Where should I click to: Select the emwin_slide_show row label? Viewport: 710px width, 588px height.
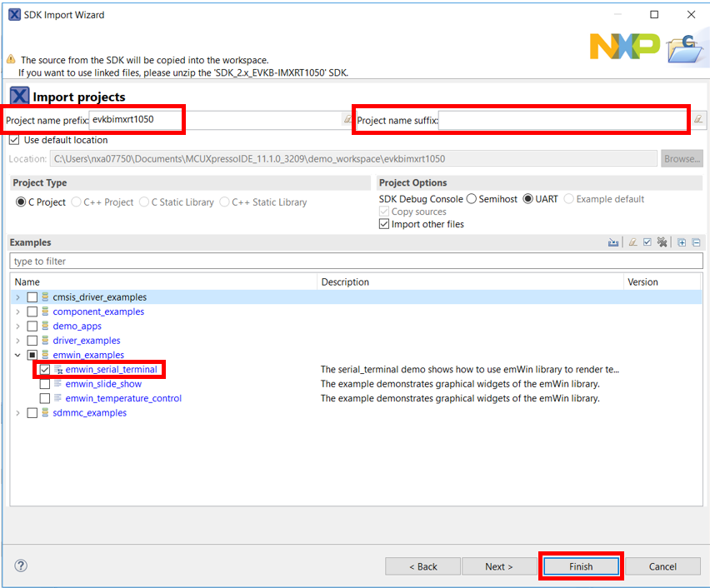tap(103, 384)
